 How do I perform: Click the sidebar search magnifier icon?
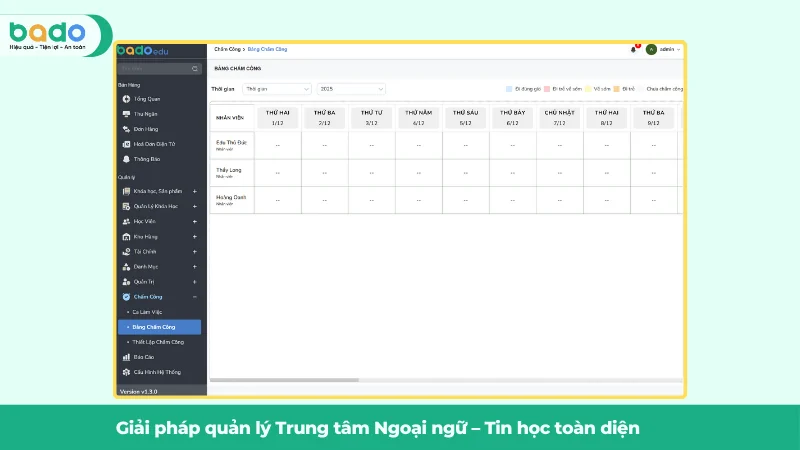click(194, 69)
